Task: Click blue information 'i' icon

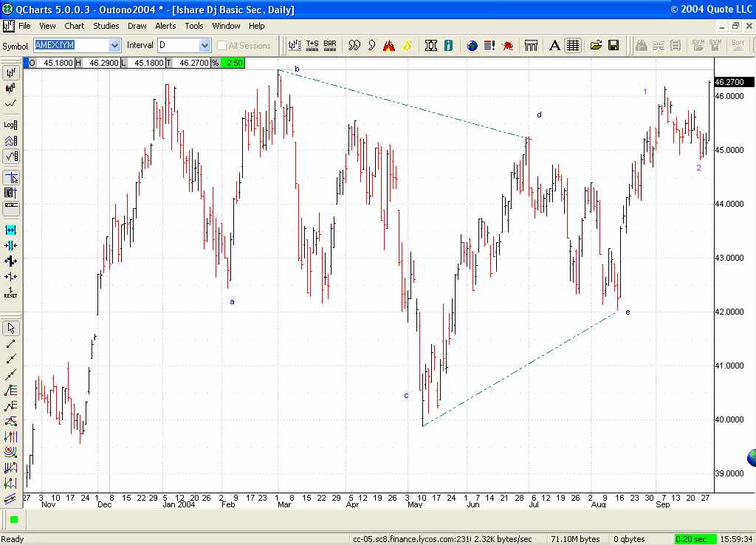Action: click(x=448, y=45)
